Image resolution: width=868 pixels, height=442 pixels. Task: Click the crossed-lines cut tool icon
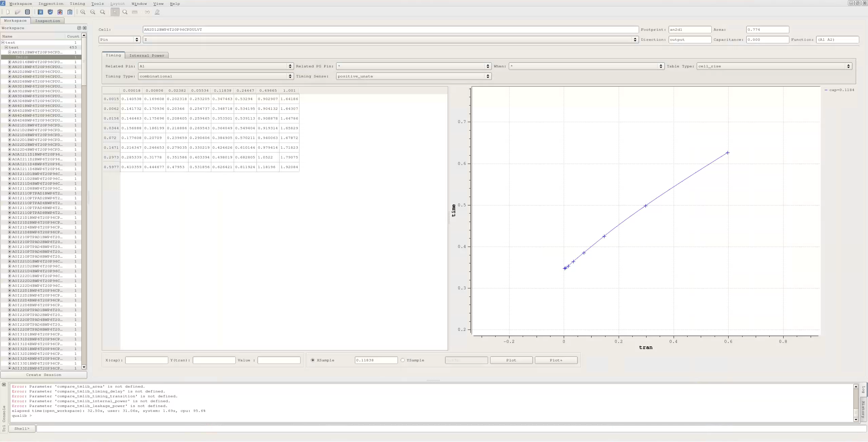click(x=147, y=12)
